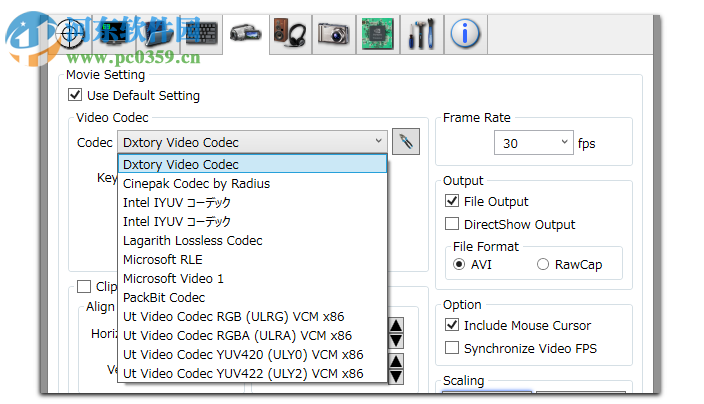
Task: Pick Microsoft Video 1 codec
Action: pyautogui.click(x=174, y=279)
